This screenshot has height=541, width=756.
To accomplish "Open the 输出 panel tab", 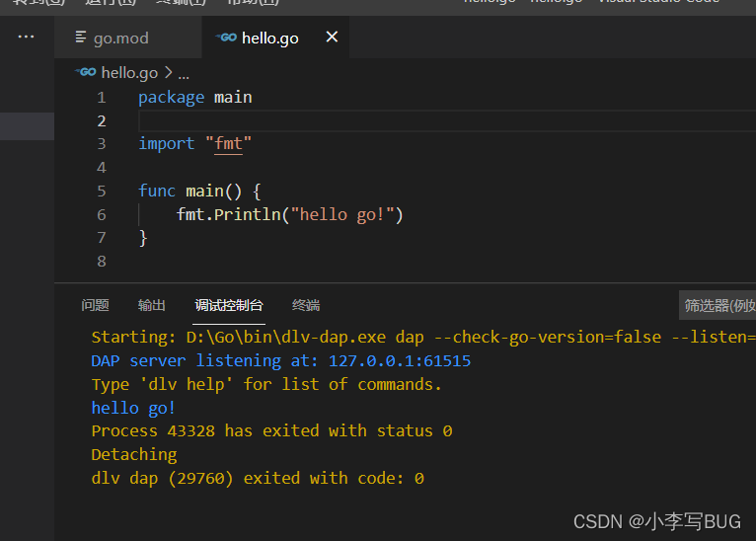I will (152, 305).
